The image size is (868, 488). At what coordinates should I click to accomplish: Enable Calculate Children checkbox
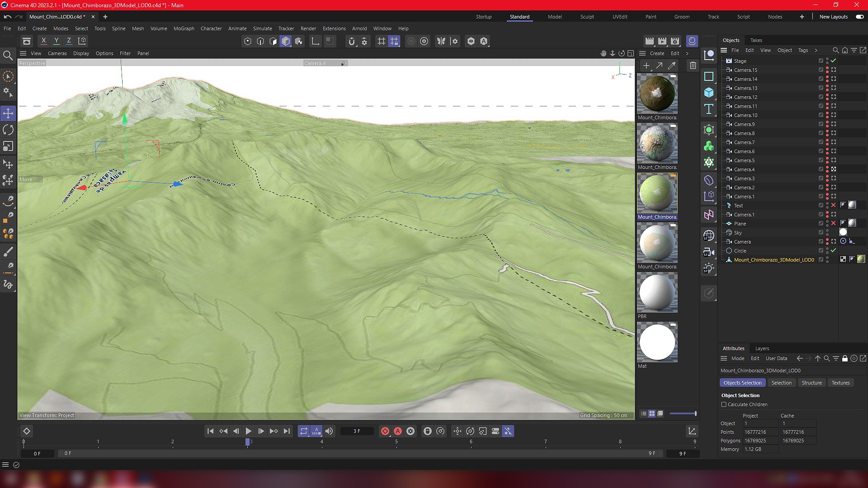[724, 404]
